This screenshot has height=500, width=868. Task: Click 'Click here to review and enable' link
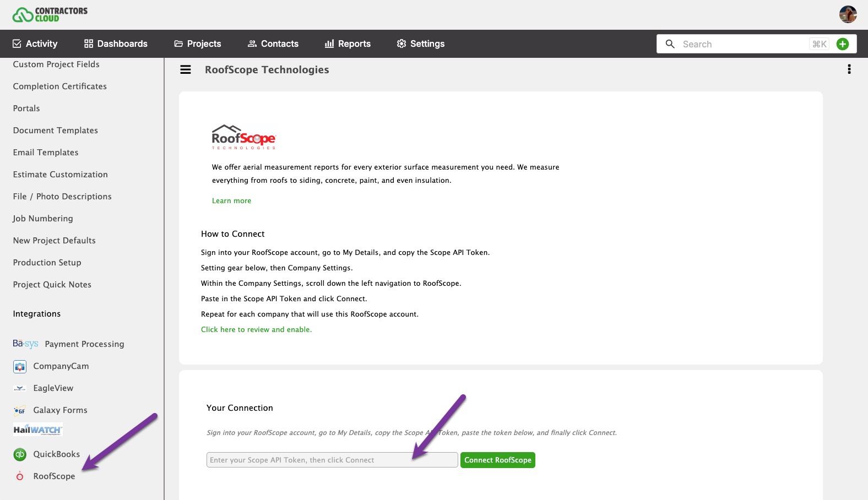click(x=256, y=330)
